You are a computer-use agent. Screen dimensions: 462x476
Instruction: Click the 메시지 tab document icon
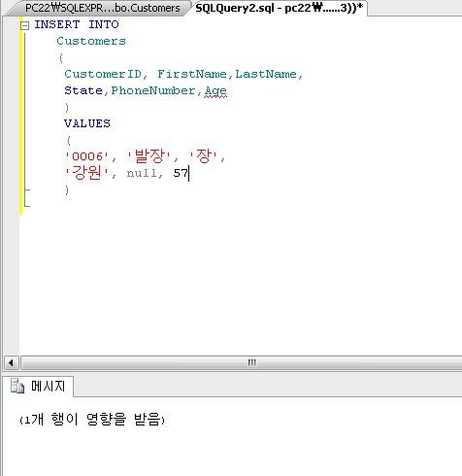17,386
